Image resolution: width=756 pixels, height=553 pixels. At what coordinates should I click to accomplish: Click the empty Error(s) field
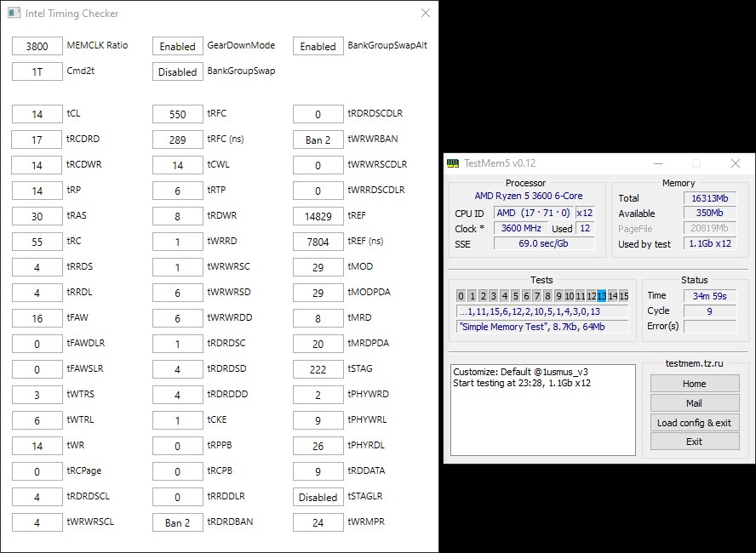(710, 326)
